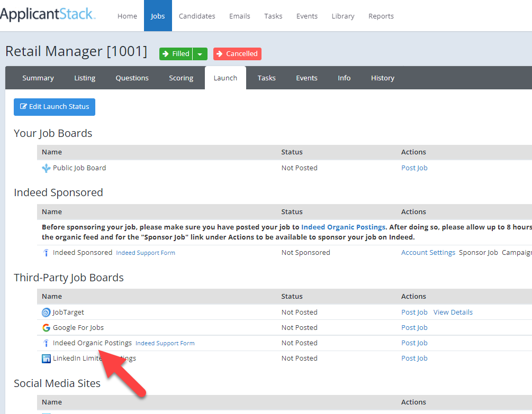532x414 pixels.
Task: Switch to the Scoring tab
Action: [x=181, y=78]
